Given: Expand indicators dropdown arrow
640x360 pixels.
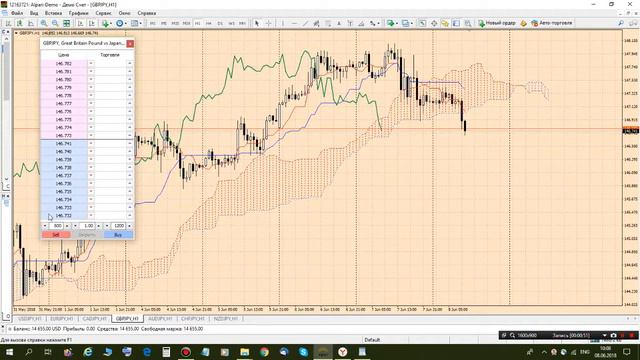Looking at the screenshot, I should (x=111, y=23).
